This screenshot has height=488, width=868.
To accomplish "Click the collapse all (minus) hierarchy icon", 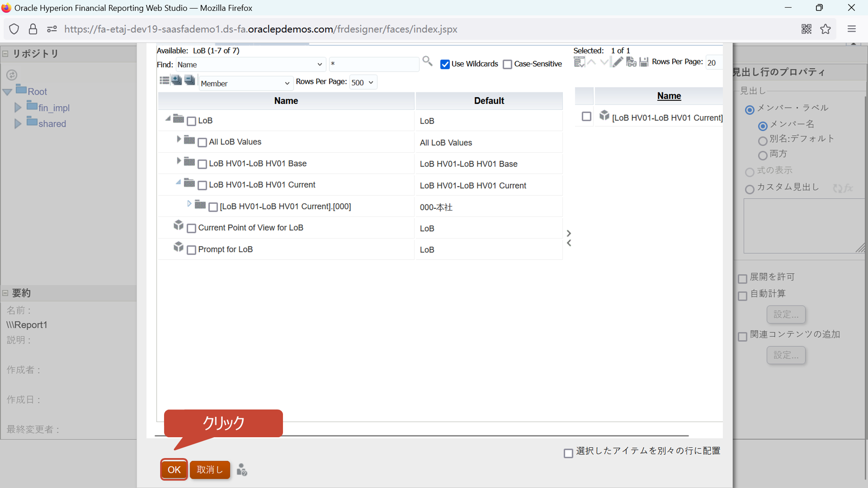I will pyautogui.click(x=190, y=80).
